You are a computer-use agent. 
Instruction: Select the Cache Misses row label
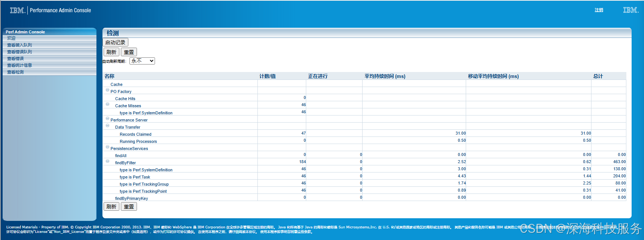(x=128, y=106)
